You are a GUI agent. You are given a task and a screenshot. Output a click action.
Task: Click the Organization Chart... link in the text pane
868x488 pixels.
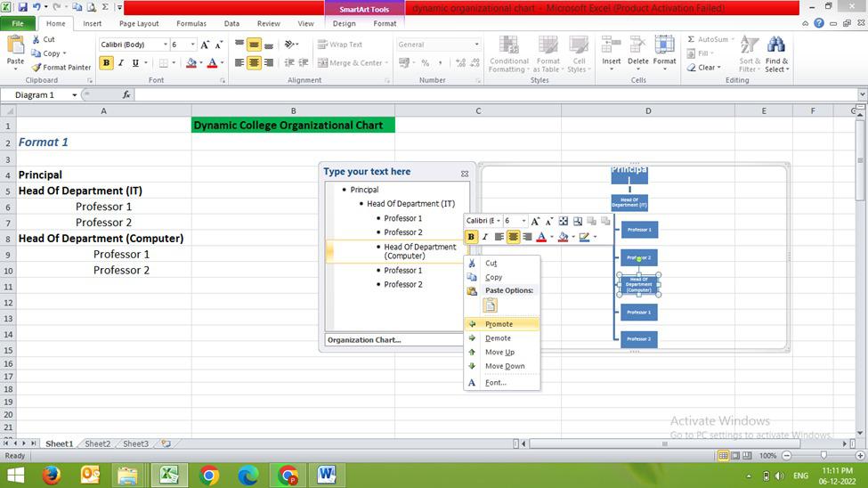(364, 340)
